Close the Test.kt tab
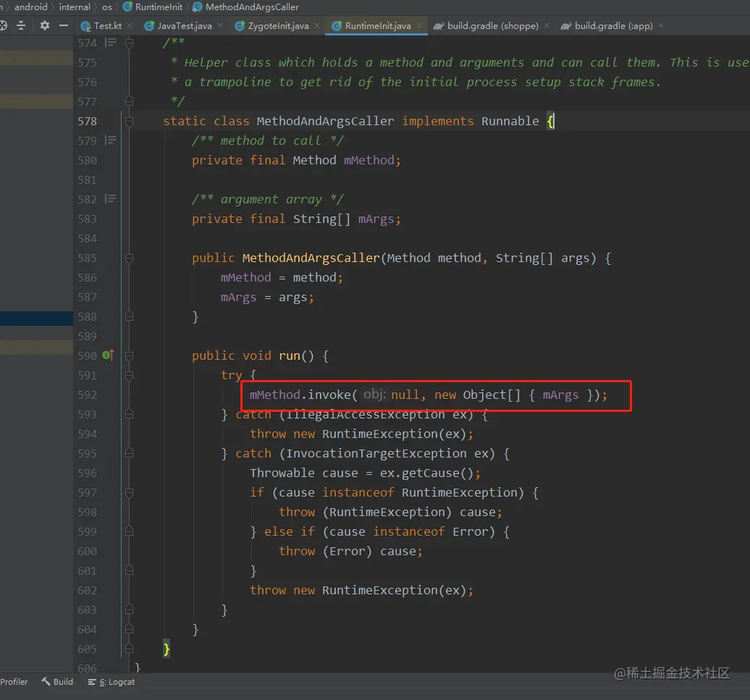Screen dimensions: 750x700 130,26
